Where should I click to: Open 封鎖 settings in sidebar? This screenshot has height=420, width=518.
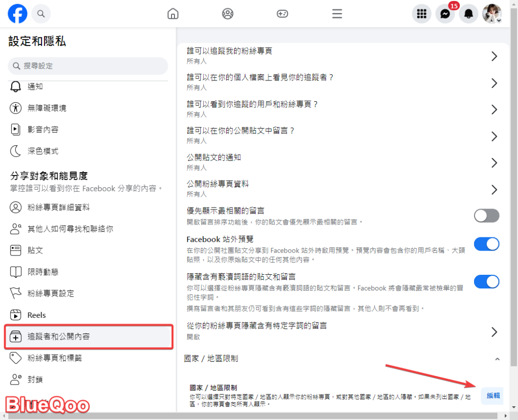click(x=36, y=379)
